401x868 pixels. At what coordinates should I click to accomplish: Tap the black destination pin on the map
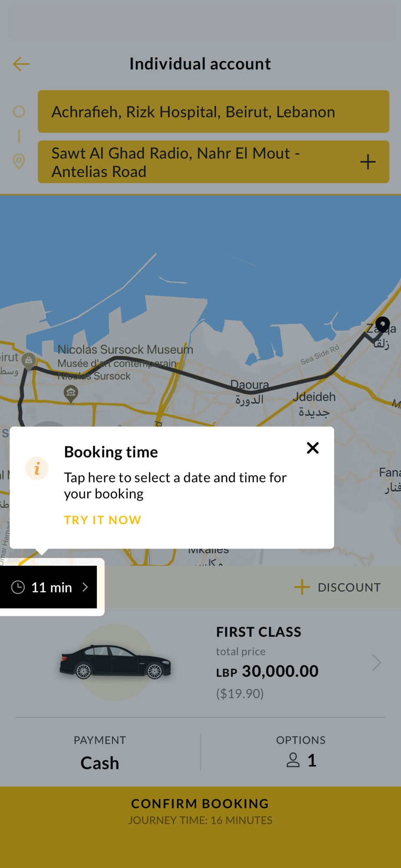click(x=382, y=325)
